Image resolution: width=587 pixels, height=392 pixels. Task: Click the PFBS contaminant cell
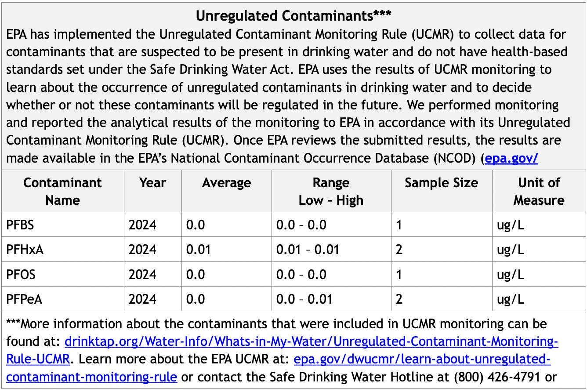tap(20, 225)
